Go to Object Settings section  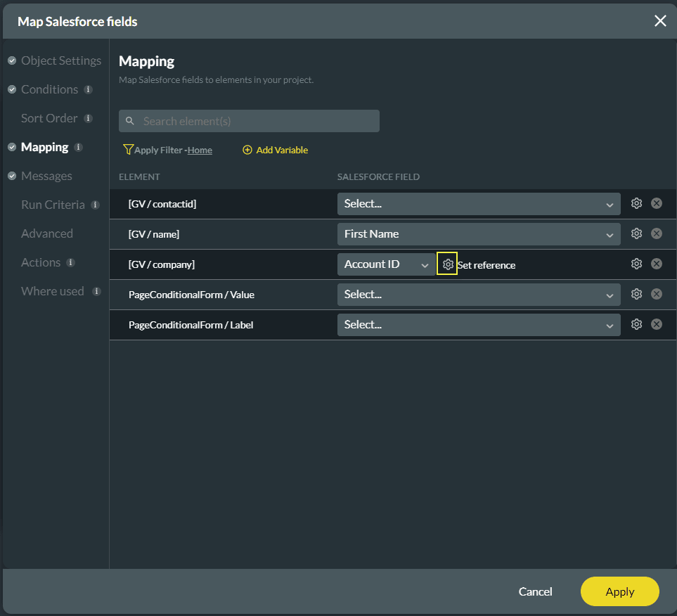(x=60, y=60)
